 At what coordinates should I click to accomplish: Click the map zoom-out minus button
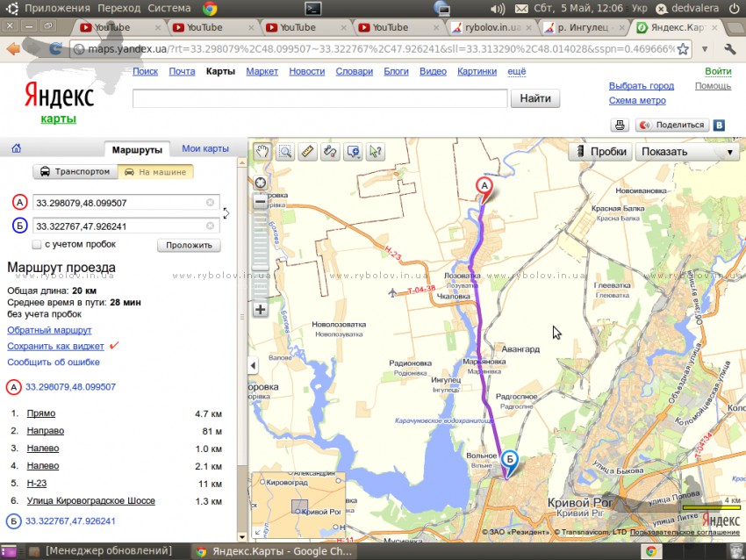point(260,202)
